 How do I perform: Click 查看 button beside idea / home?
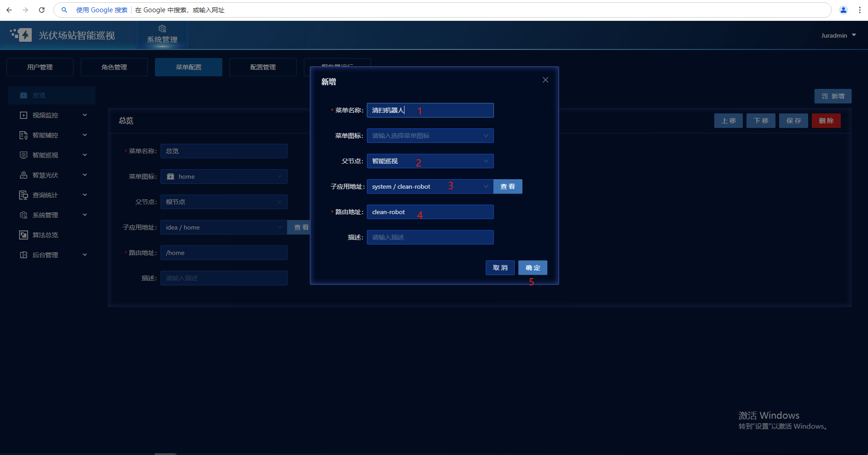tap(299, 227)
